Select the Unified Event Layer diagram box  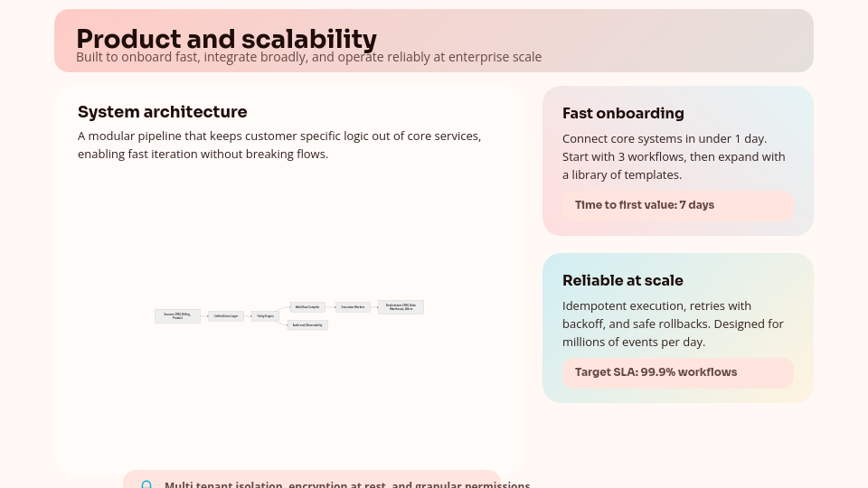(x=226, y=316)
